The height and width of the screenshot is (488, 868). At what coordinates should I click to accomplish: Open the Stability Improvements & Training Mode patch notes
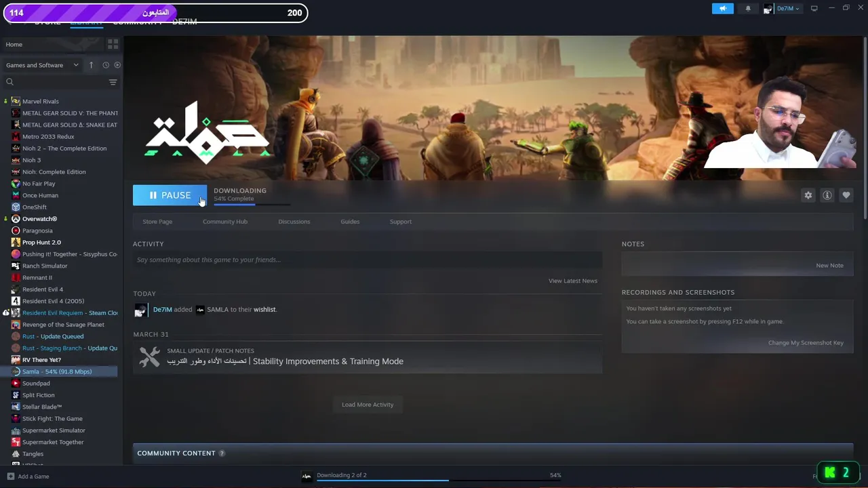point(285,361)
